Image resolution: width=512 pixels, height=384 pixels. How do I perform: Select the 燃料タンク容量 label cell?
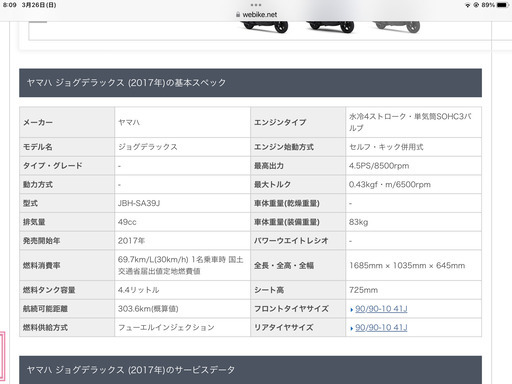(x=67, y=290)
